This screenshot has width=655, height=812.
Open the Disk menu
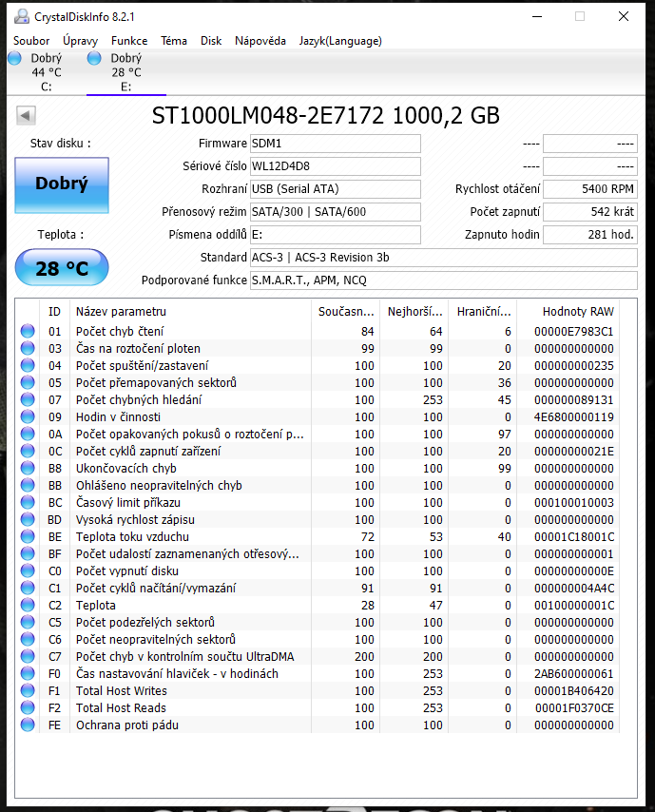point(211,41)
